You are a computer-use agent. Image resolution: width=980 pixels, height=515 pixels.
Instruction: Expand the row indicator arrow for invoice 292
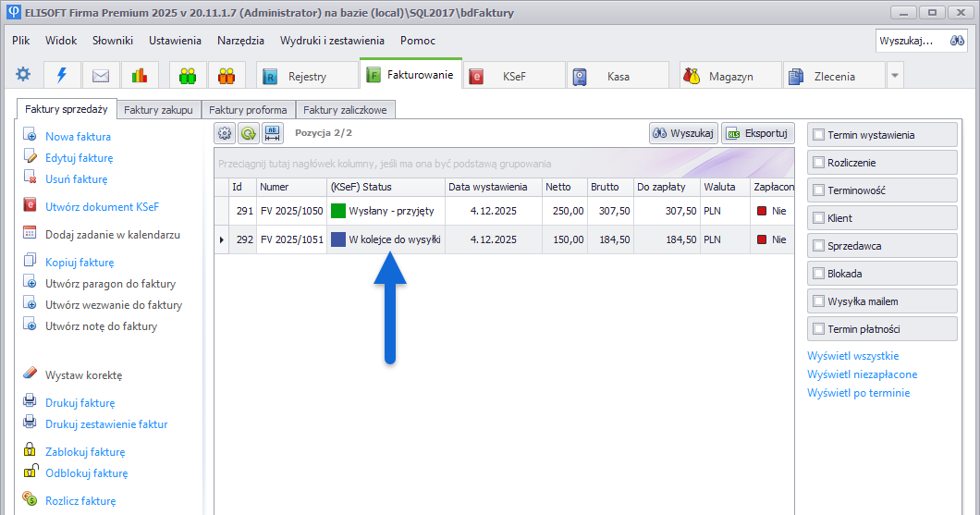coord(221,239)
